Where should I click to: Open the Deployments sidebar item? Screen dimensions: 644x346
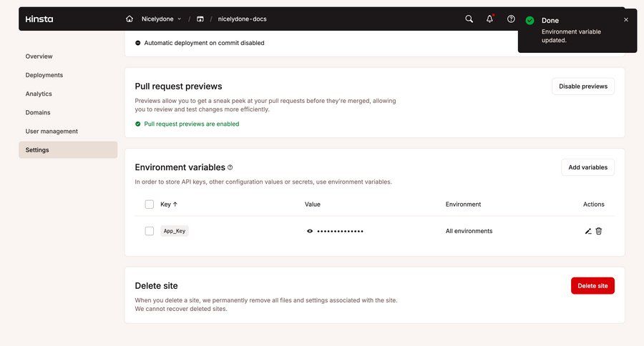point(44,75)
